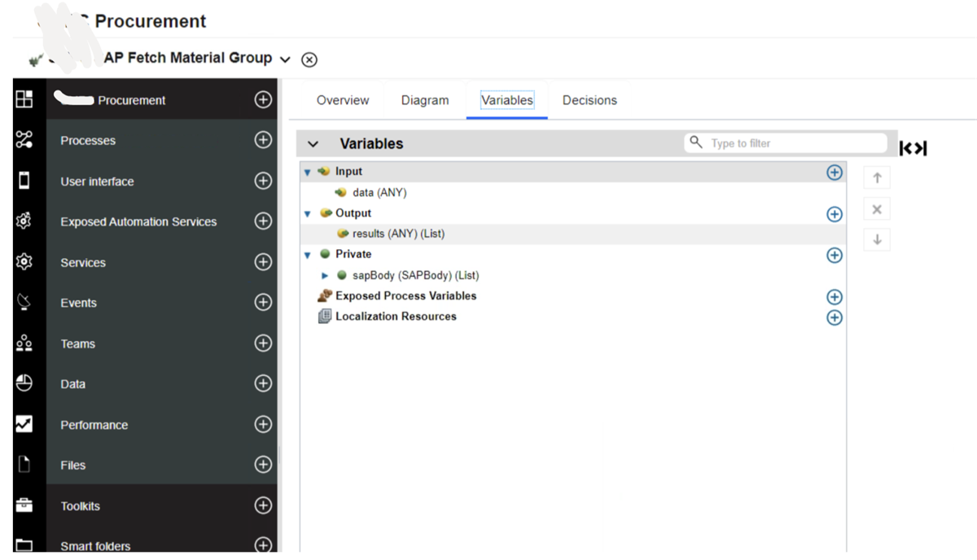Click the move down arrow button

(877, 240)
